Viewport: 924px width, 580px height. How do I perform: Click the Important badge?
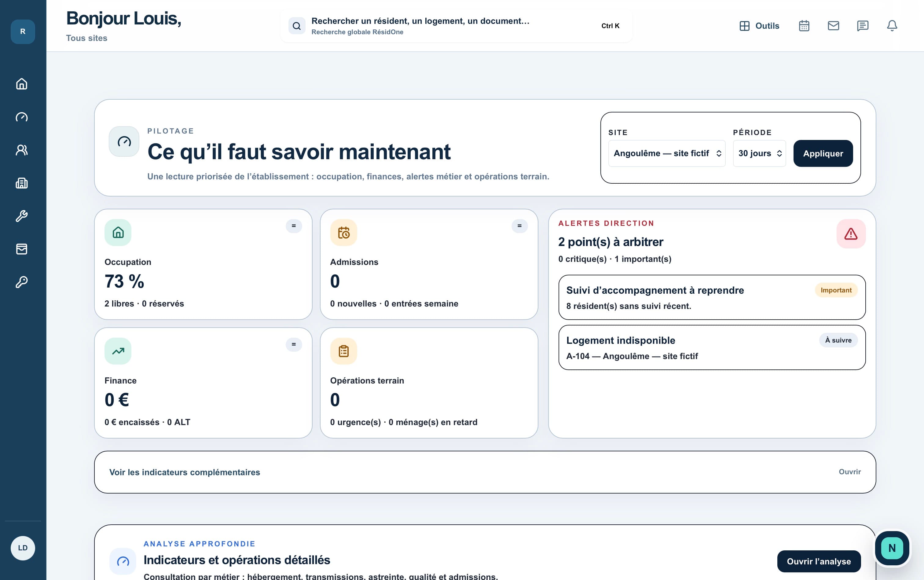point(836,290)
